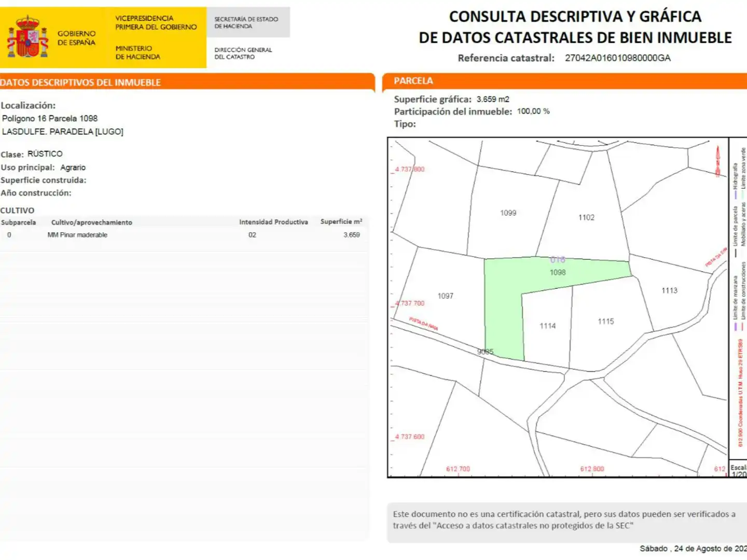The image size is (747, 560).
Task: Click the GOBIERNO DE ESPAÑA text
Action: [x=76, y=38]
